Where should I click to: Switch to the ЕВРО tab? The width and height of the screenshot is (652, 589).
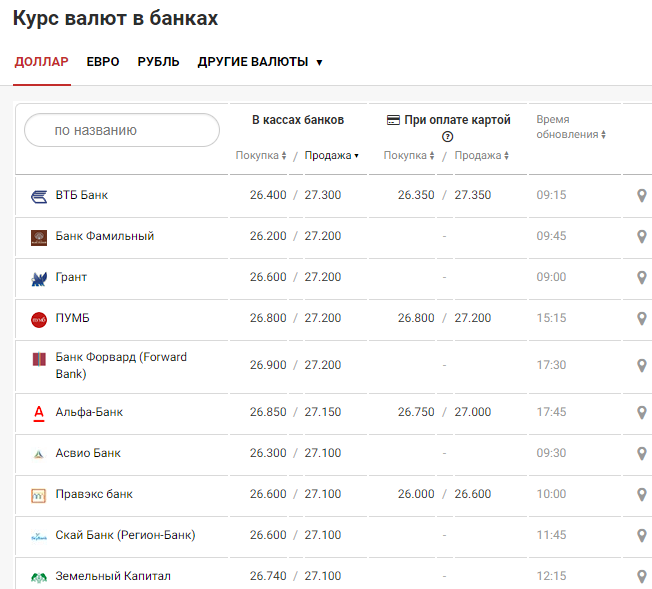click(103, 62)
